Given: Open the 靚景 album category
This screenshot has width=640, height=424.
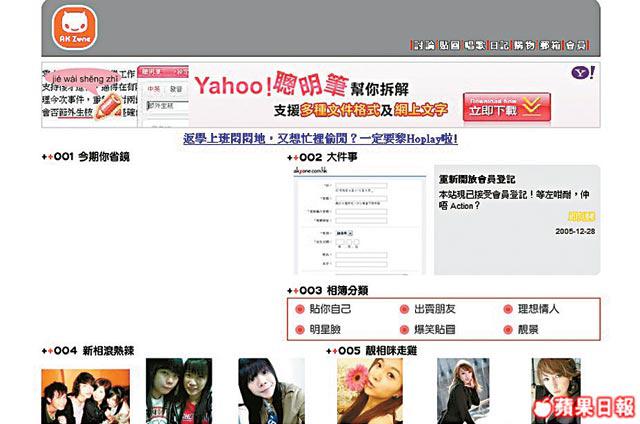Looking at the screenshot, I should 528,329.
